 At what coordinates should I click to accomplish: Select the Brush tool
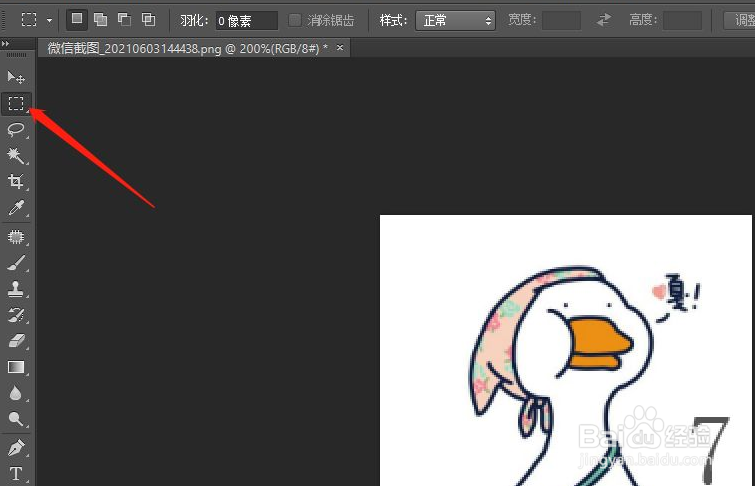click(16, 263)
